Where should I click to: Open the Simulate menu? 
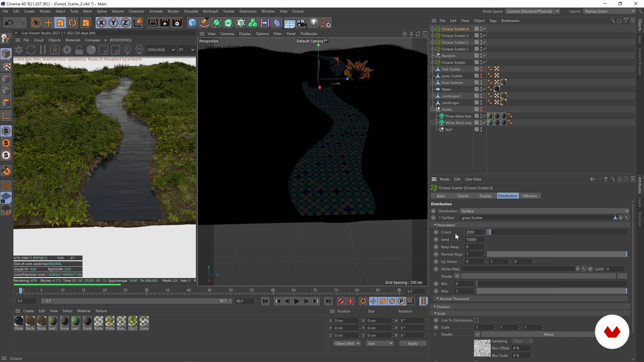pos(191,11)
